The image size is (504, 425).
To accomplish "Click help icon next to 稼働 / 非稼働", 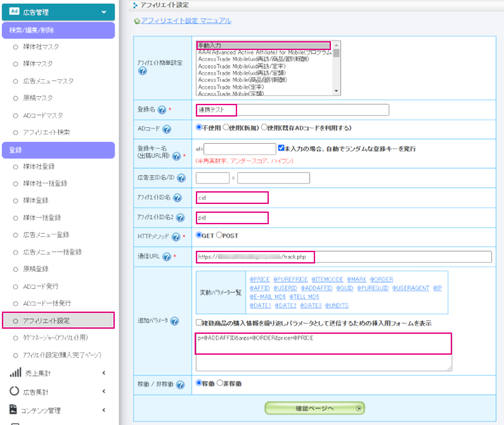I will point(180,385).
